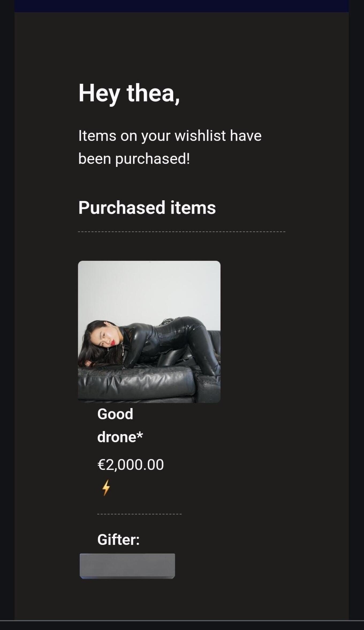Click the word "Purchased" in section heading

tap(122, 208)
